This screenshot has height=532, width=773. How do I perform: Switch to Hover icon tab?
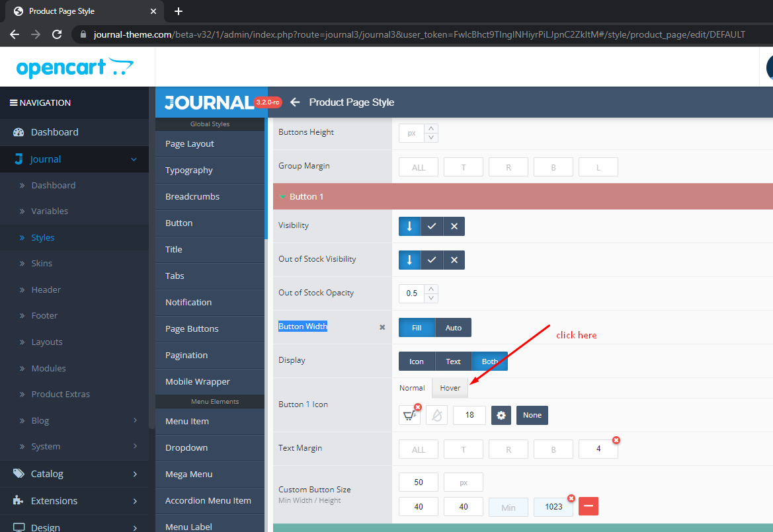point(450,388)
